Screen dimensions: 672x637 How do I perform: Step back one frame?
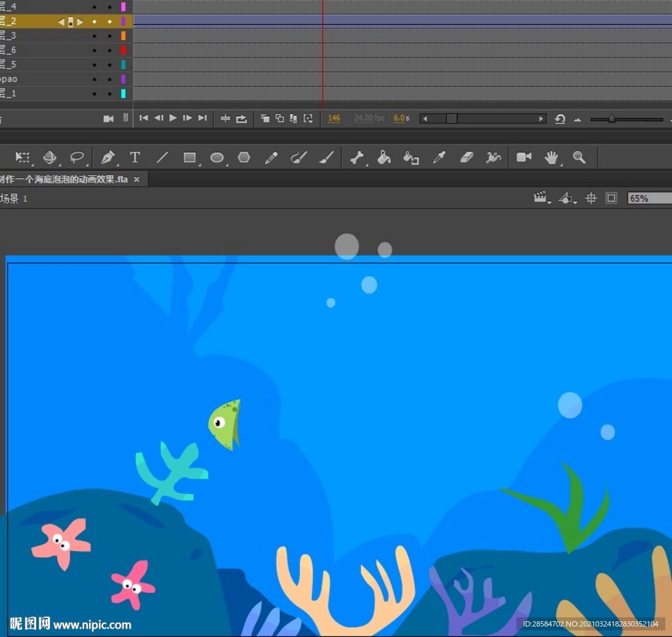[159, 118]
